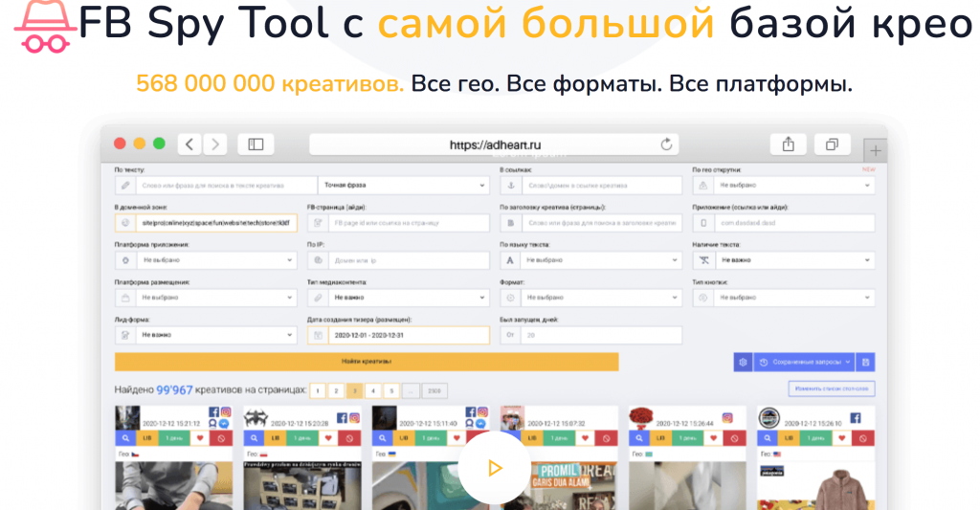Go to results page 2

[336, 390]
